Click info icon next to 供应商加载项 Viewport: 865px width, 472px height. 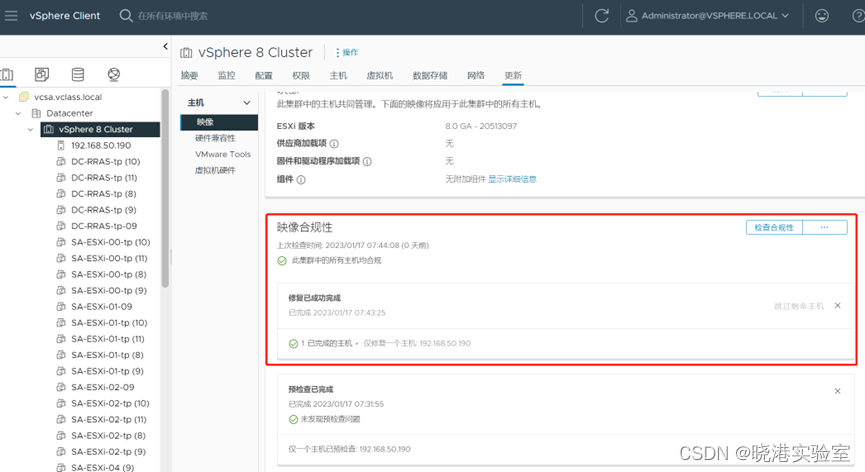334,144
